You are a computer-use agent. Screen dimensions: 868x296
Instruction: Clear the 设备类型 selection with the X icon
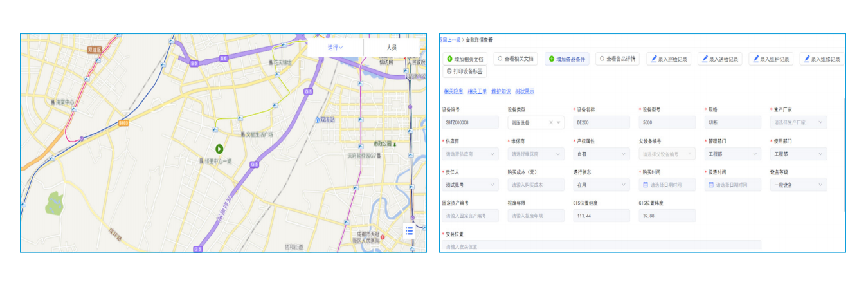click(551, 122)
